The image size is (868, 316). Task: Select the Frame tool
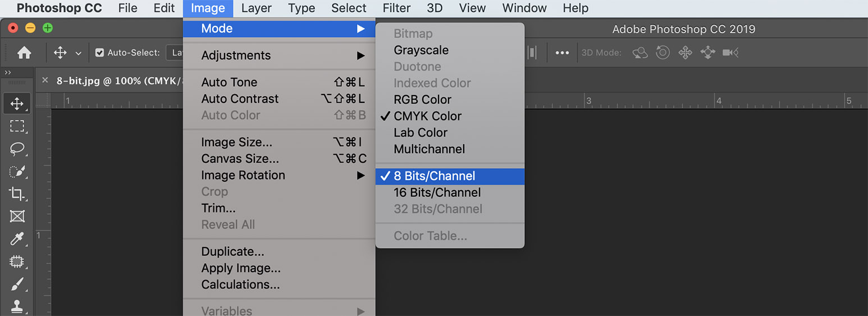[17, 216]
